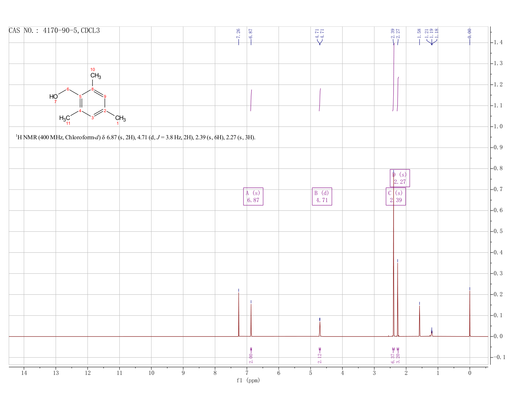Click the f1 (ppm) axis label

pyautogui.click(x=248, y=380)
